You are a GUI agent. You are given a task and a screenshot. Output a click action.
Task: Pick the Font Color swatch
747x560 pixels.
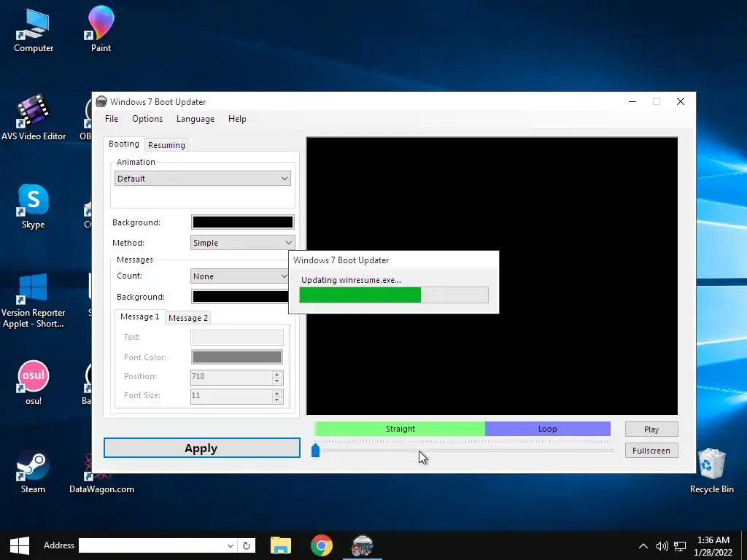pos(237,357)
